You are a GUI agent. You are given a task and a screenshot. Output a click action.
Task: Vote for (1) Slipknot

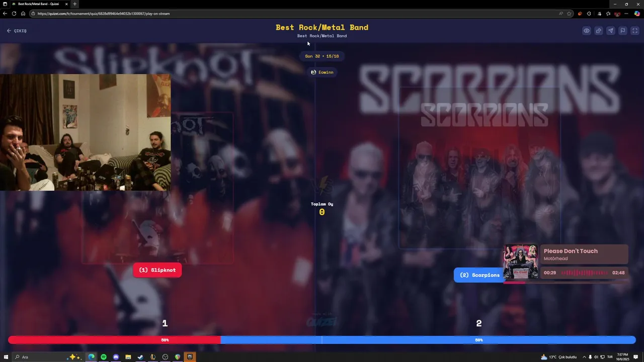pos(157,270)
